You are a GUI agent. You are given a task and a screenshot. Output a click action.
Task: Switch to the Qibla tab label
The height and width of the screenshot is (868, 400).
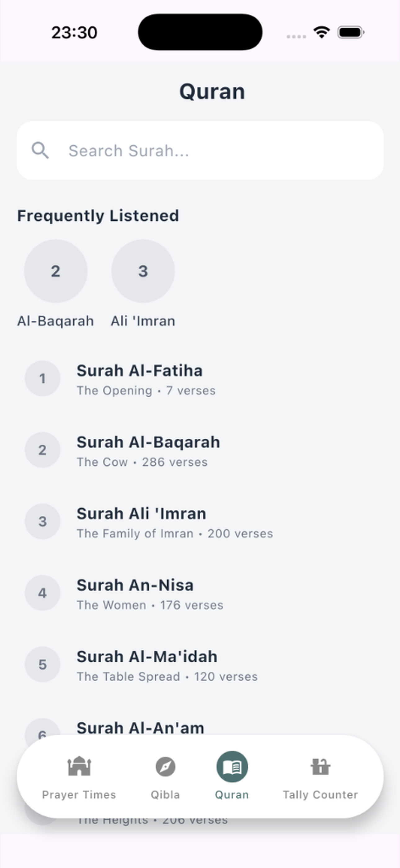click(x=165, y=794)
